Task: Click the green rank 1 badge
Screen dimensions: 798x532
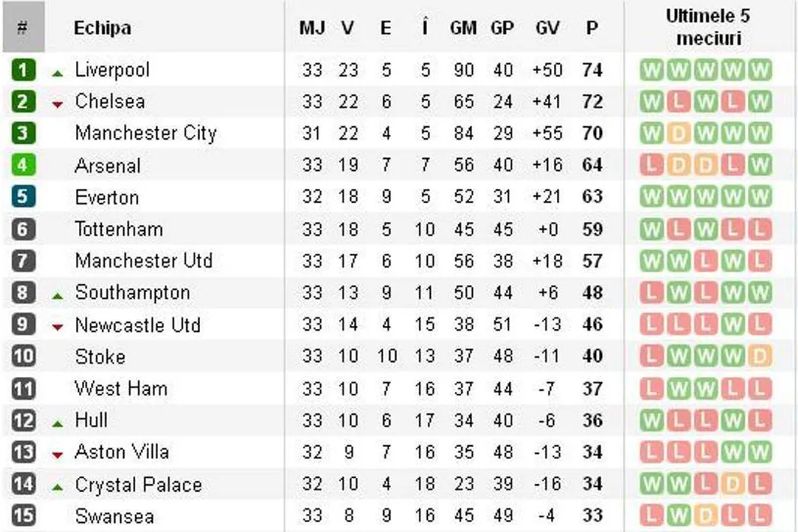Action: coord(23,71)
